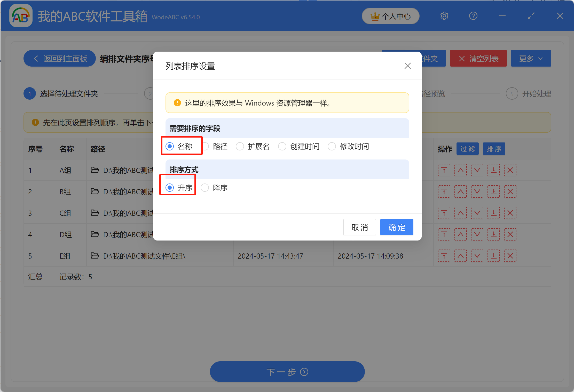This screenshot has height=392, width=574.
Task: Open the settings gear in the title bar
Action: (444, 16)
